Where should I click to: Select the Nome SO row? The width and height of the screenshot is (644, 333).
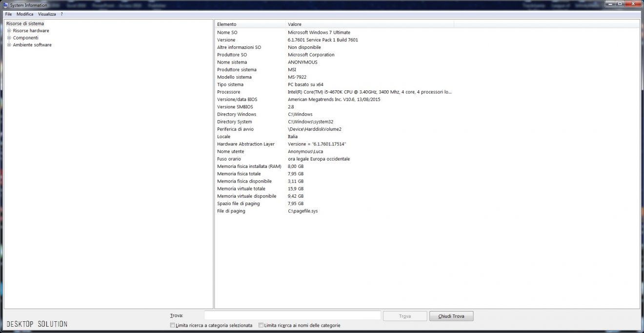click(x=334, y=32)
